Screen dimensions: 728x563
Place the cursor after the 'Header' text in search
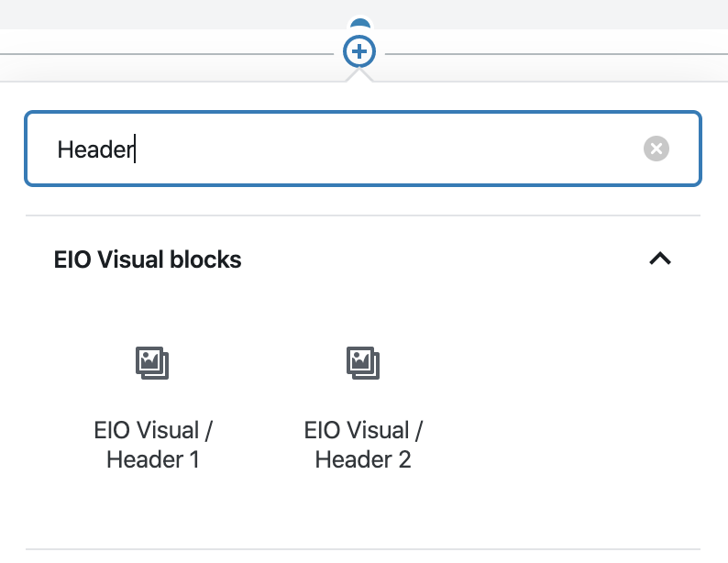[x=135, y=149]
